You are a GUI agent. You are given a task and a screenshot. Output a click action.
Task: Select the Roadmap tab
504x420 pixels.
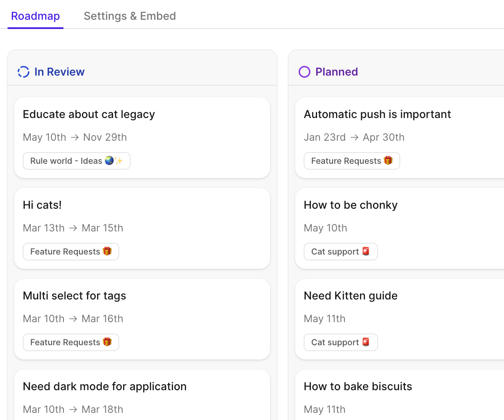[35, 16]
